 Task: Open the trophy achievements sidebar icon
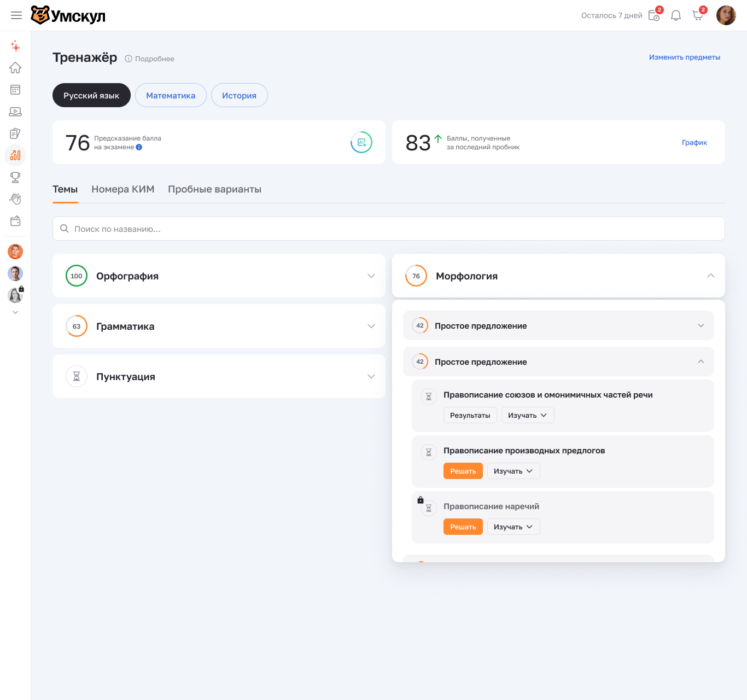coord(15,177)
